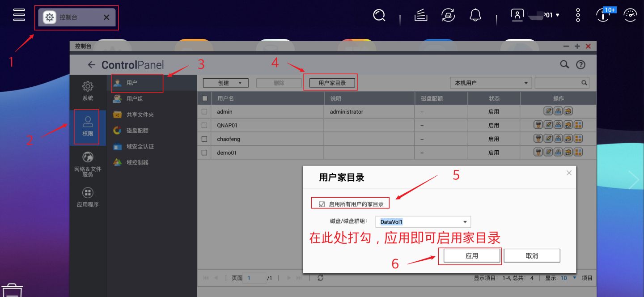Select the checkbox beside demo01
This screenshot has height=297, width=644.
click(204, 152)
